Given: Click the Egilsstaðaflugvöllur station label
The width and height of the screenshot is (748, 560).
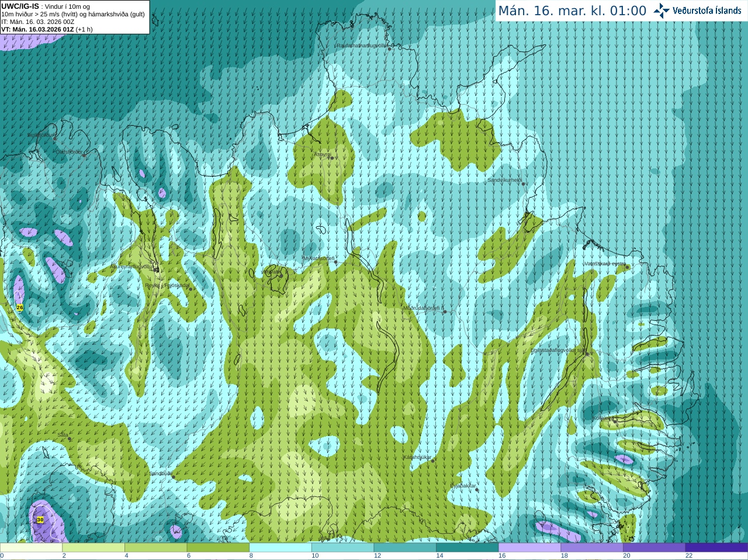Looking at the screenshot, I should [558, 350].
